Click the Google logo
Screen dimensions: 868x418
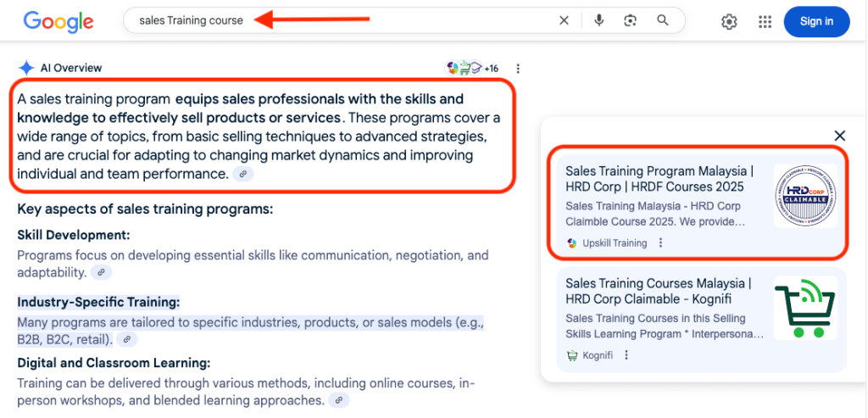point(58,21)
